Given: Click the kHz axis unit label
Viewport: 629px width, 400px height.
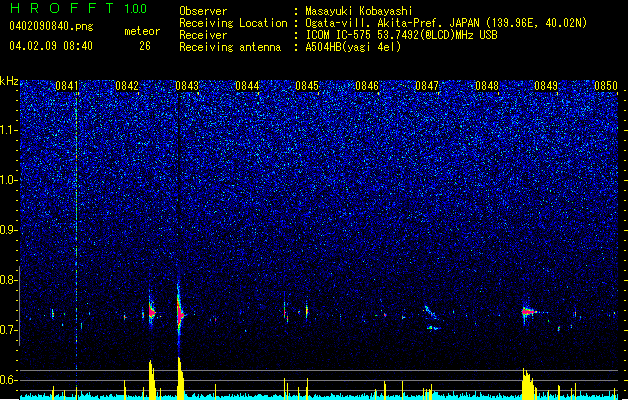Looking at the screenshot, I should coord(9,81).
